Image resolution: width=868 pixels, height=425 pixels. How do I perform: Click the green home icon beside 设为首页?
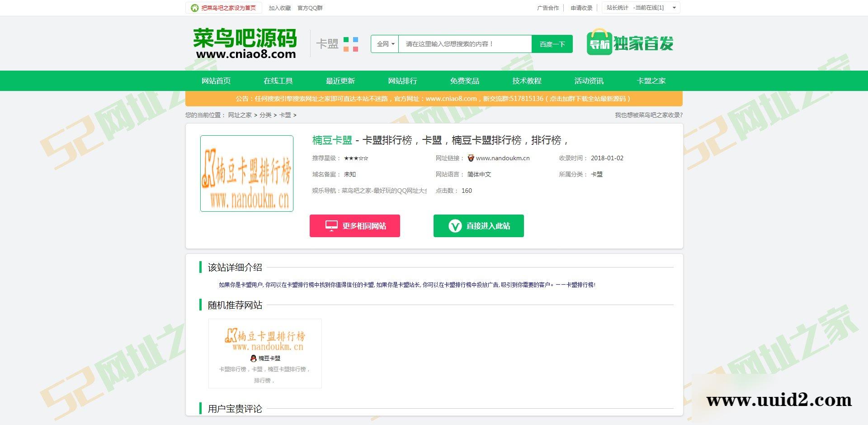tap(194, 8)
